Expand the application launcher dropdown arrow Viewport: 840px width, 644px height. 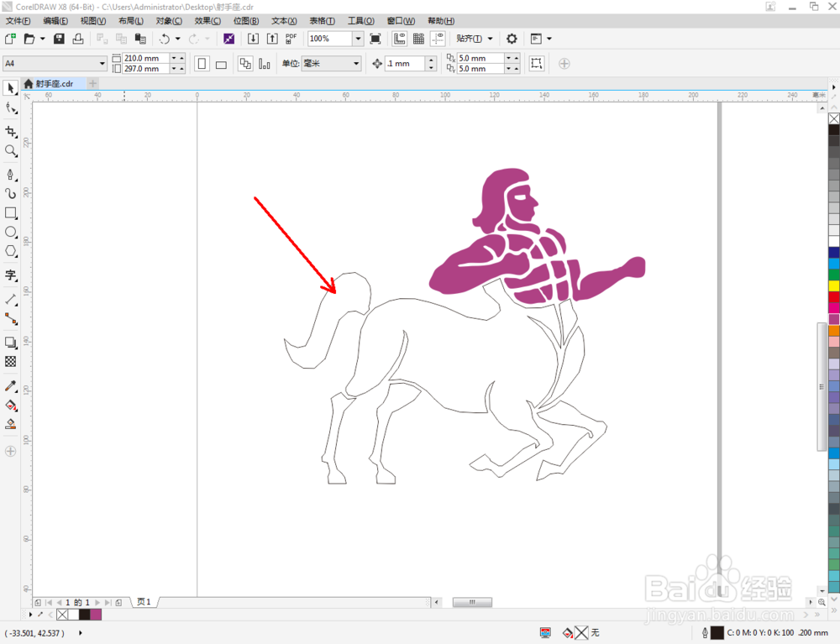(x=549, y=39)
